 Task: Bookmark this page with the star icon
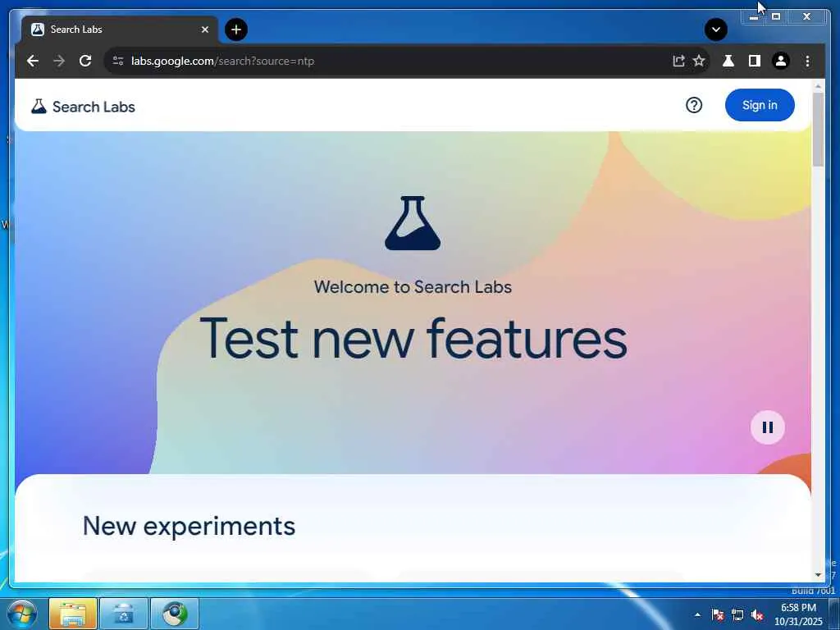tap(699, 61)
